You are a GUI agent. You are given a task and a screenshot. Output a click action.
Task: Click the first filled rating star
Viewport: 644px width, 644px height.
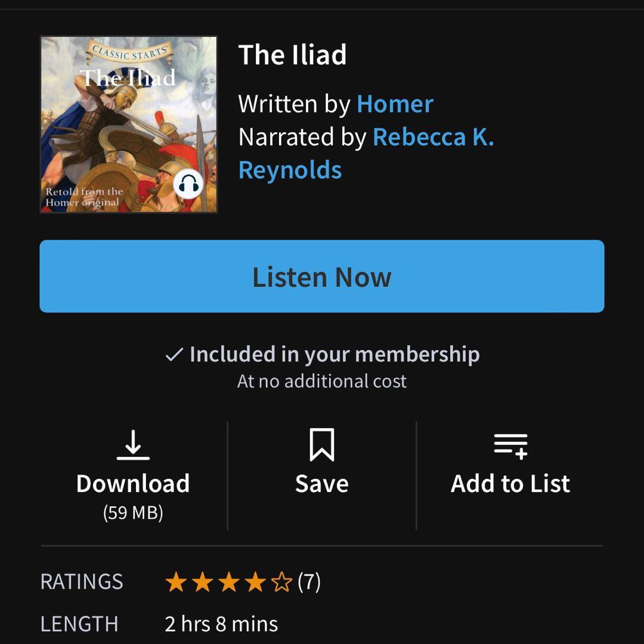(176, 582)
